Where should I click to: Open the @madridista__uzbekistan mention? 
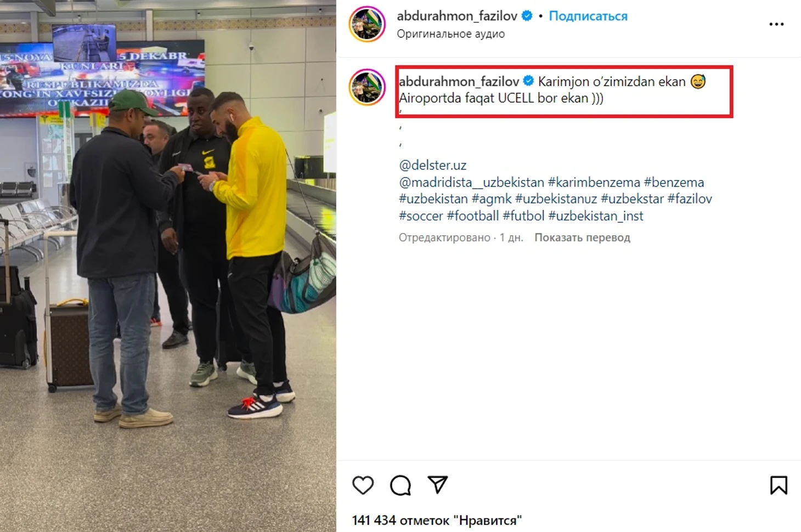[x=471, y=182]
